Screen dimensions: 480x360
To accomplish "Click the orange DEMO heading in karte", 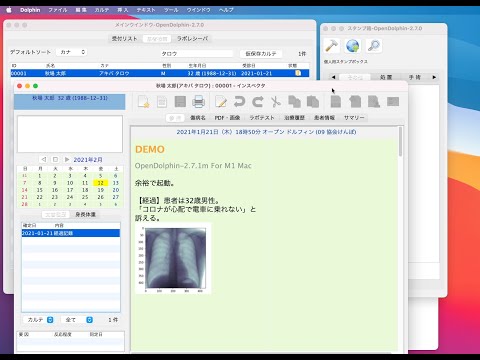I will pos(150,149).
